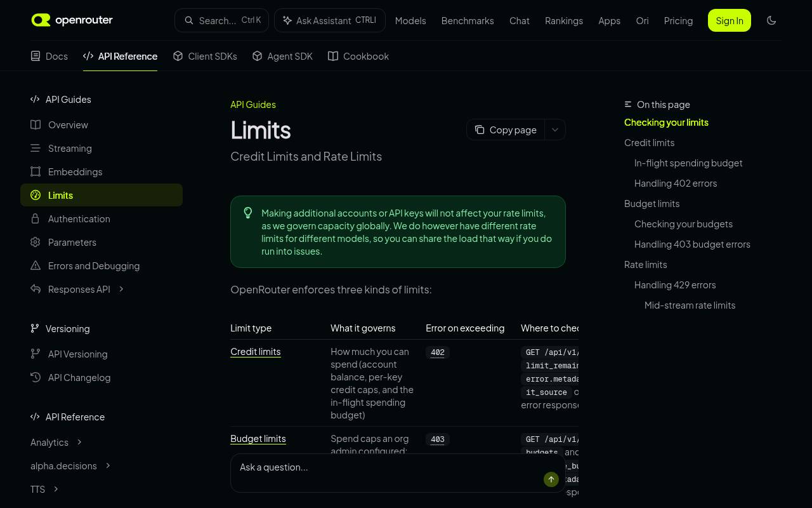Viewport: 812px width, 508px height.
Task: Click the API Guides breadcrumb link
Action: pyautogui.click(x=253, y=104)
